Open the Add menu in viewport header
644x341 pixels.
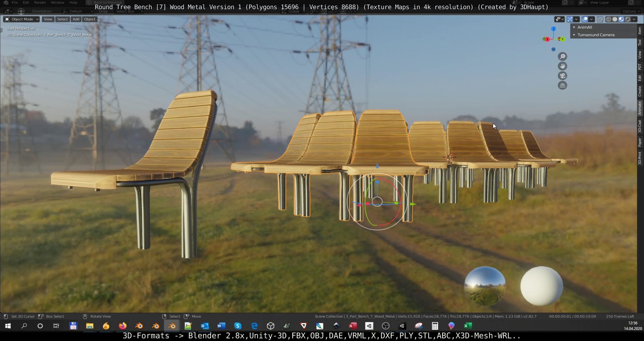76,19
